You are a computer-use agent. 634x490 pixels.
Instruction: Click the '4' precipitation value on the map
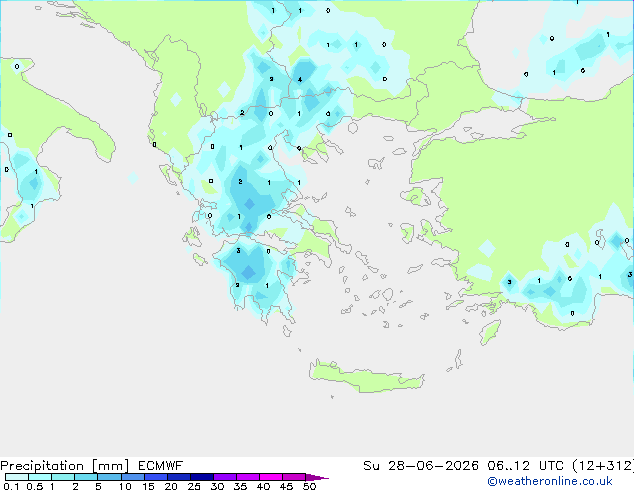[300, 80]
